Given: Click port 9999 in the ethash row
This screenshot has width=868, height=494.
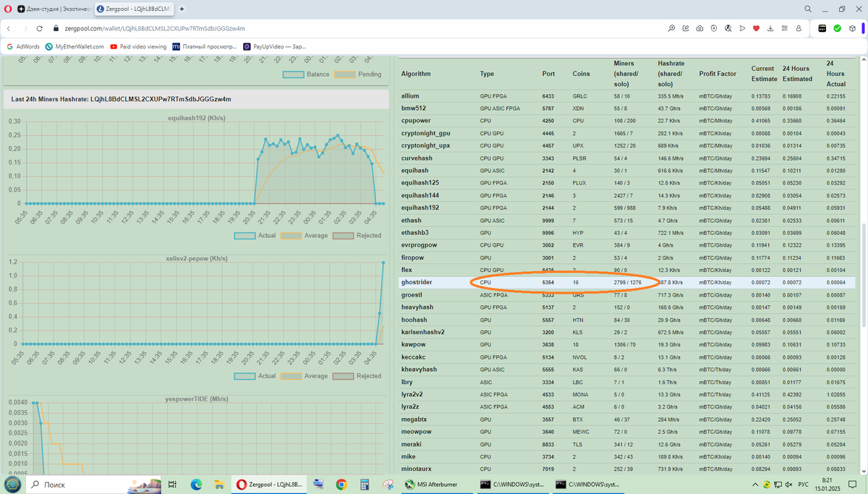Looking at the screenshot, I should [x=548, y=220].
